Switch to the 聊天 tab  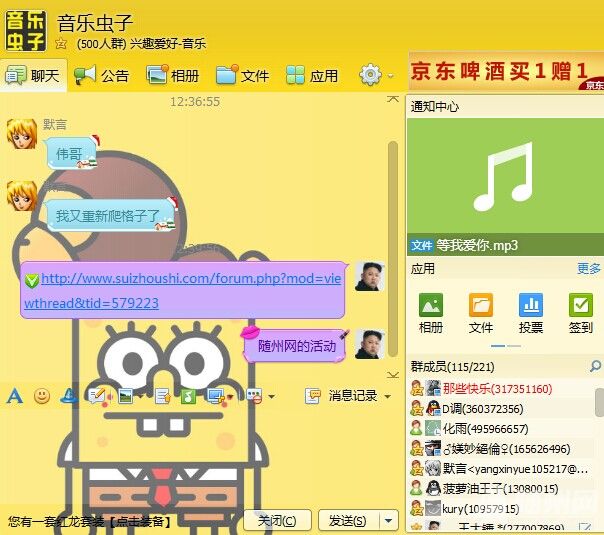tap(33, 75)
